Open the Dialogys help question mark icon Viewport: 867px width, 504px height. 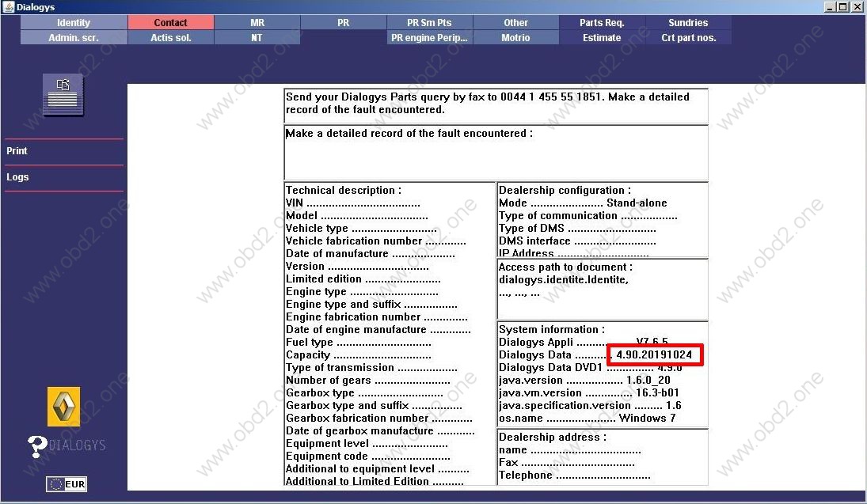38,446
